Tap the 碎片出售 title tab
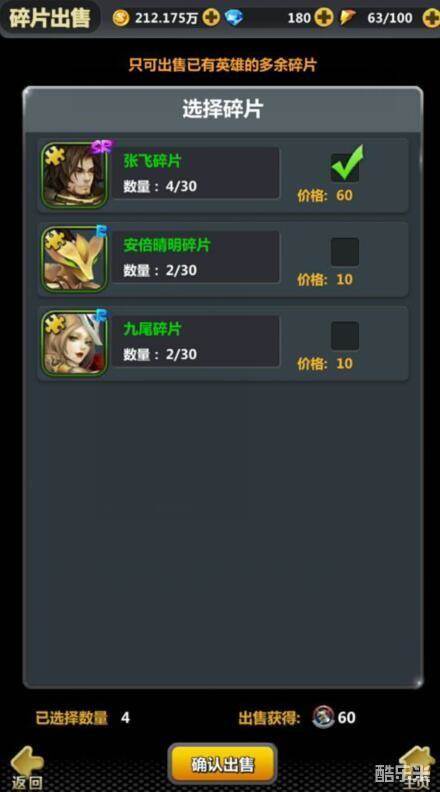 [50, 18]
